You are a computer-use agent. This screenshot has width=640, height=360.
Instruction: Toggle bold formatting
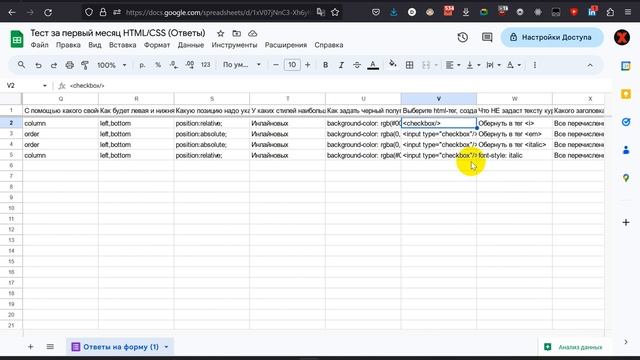(325, 65)
